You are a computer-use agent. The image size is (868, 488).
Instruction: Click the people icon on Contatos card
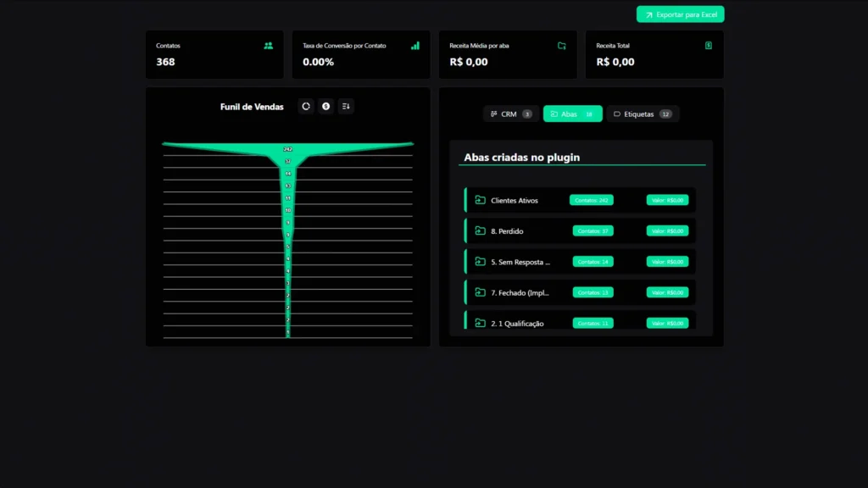tap(269, 46)
